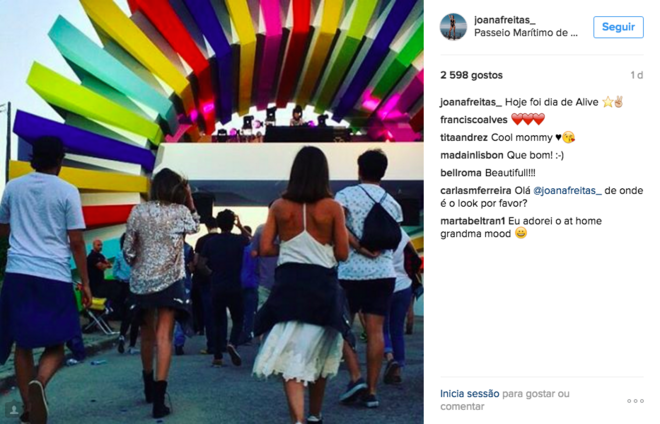
Task: Follow the account with Seguir button
Action: (x=618, y=27)
